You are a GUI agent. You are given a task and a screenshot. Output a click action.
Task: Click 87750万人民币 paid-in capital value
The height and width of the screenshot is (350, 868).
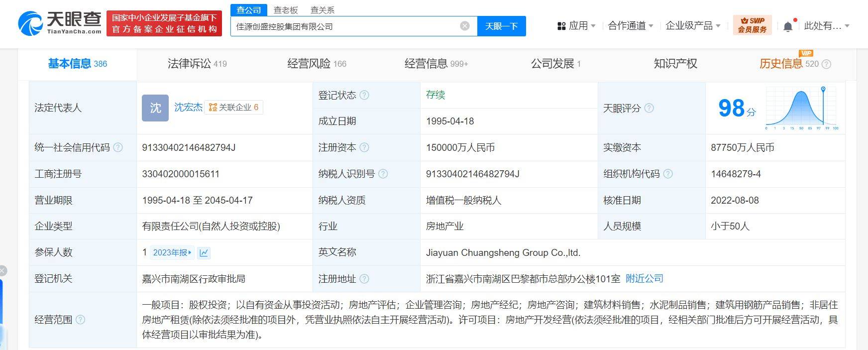[743, 147]
